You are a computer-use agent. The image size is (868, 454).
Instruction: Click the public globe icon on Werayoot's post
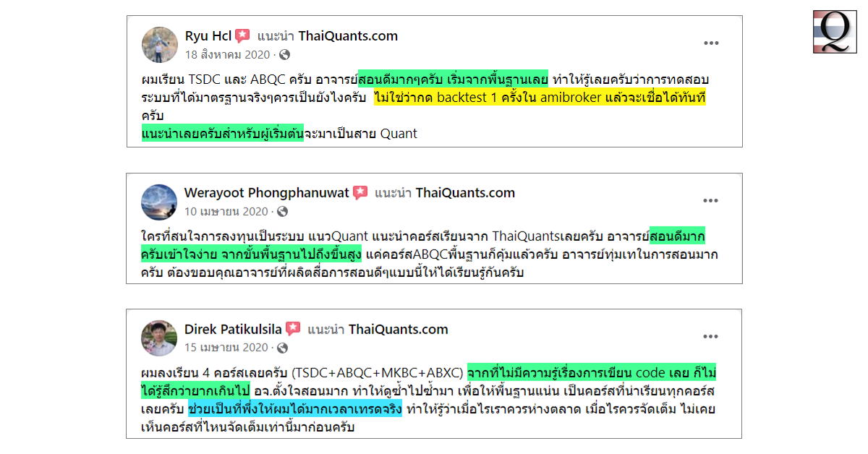[x=282, y=212]
